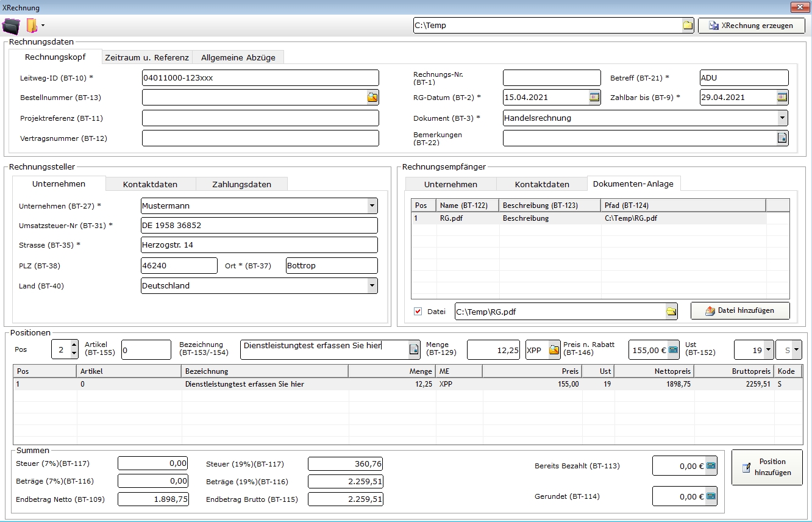The height and width of the screenshot is (522, 812).
Task: Click the black wallet icon in toolbar
Action: (x=12, y=26)
